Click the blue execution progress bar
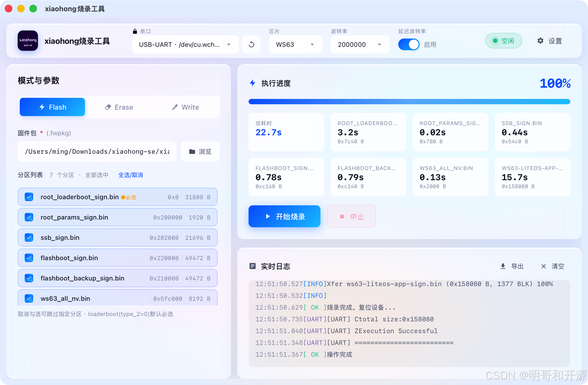 tap(409, 102)
